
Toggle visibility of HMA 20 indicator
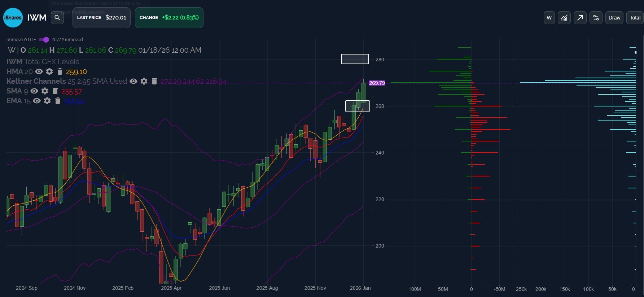pos(39,71)
